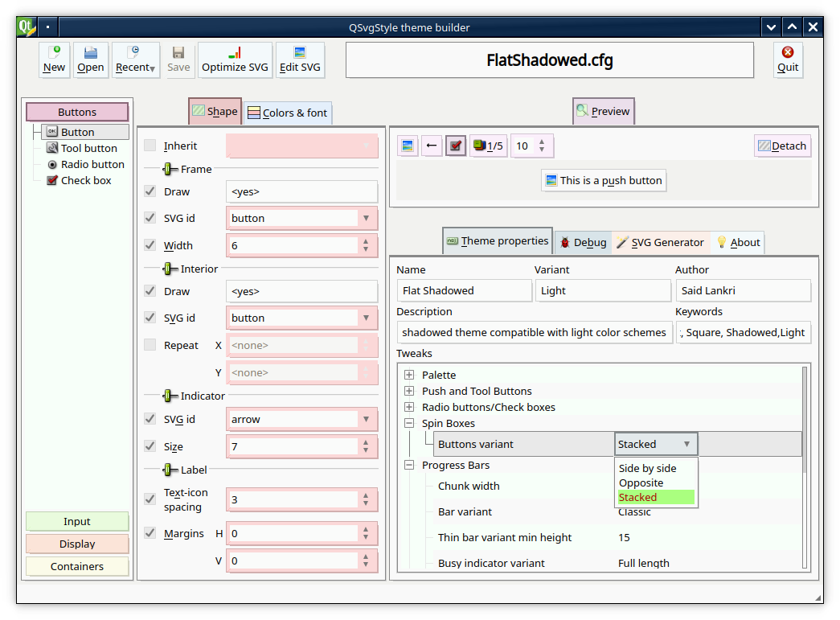Screen dimensions: 840x620
Task: Click the picture icon in preview toolbar
Action: click(x=408, y=146)
